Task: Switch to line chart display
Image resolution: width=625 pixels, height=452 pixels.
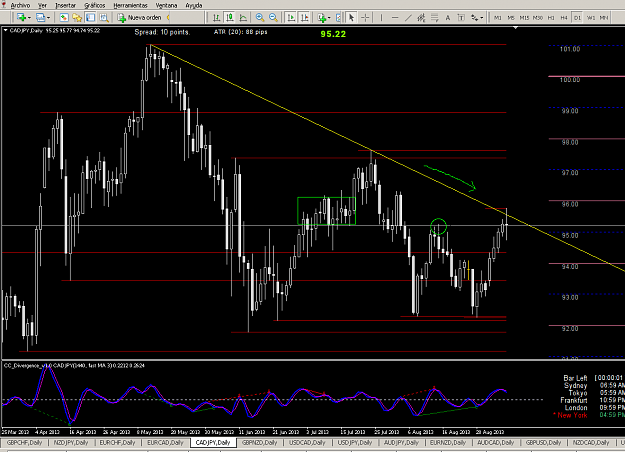Action: [x=243, y=18]
